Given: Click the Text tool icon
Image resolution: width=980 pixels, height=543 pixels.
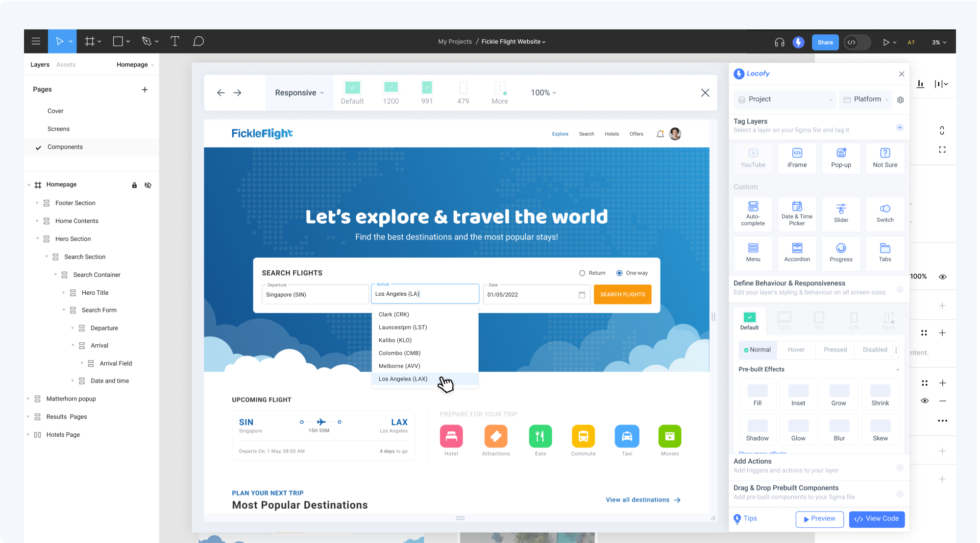Looking at the screenshot, I should coord(174,41).
